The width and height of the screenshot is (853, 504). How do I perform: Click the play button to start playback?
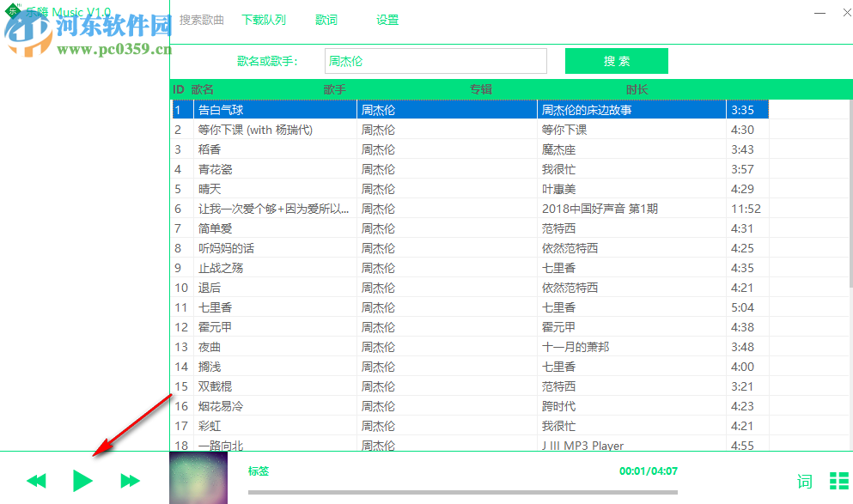(x=82, y=481)
